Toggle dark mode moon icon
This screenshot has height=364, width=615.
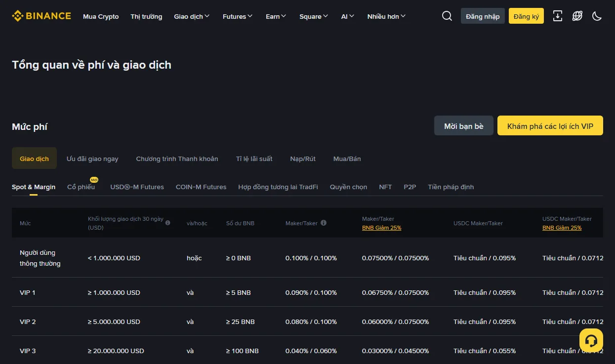click(597, 16)
